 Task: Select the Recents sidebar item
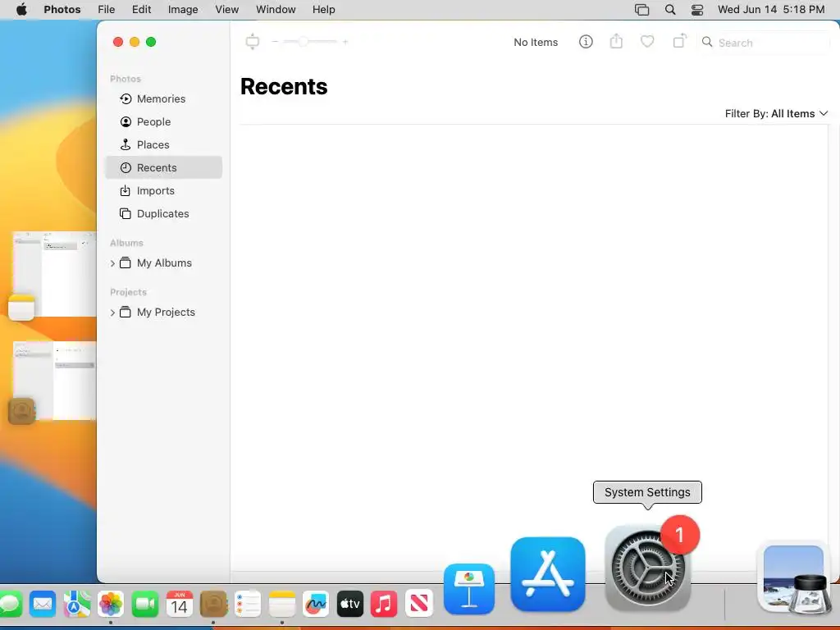163,167
